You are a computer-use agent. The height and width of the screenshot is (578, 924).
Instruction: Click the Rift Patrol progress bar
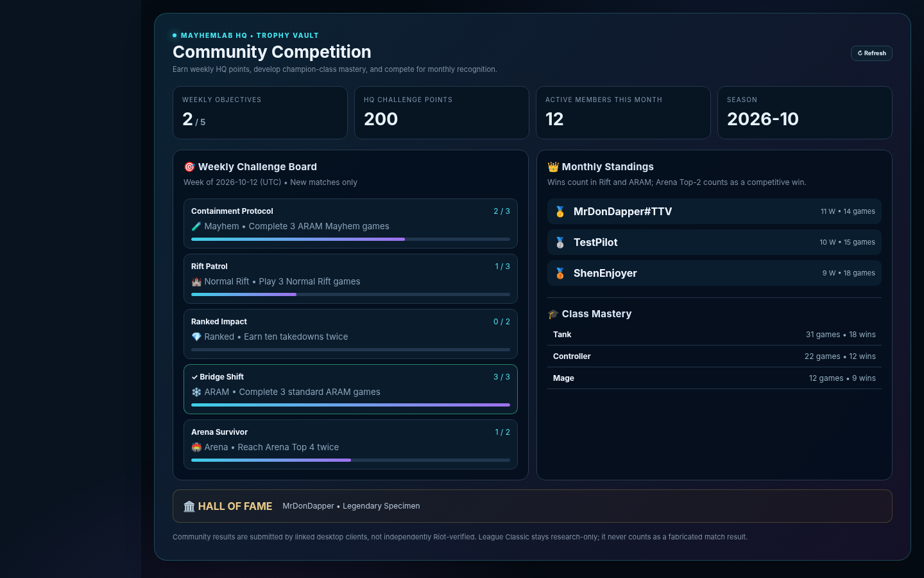350,295
